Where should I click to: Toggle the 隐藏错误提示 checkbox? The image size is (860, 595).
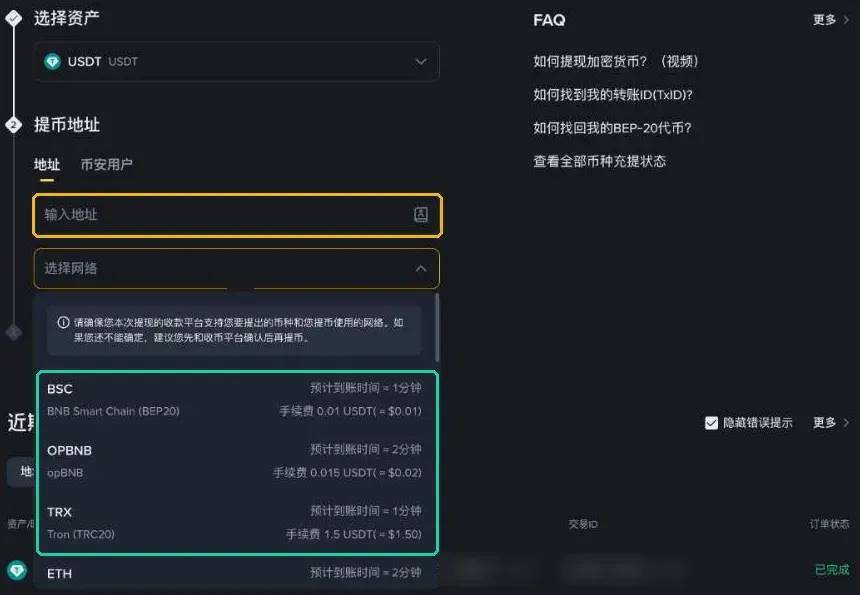[x=711, y=423]
